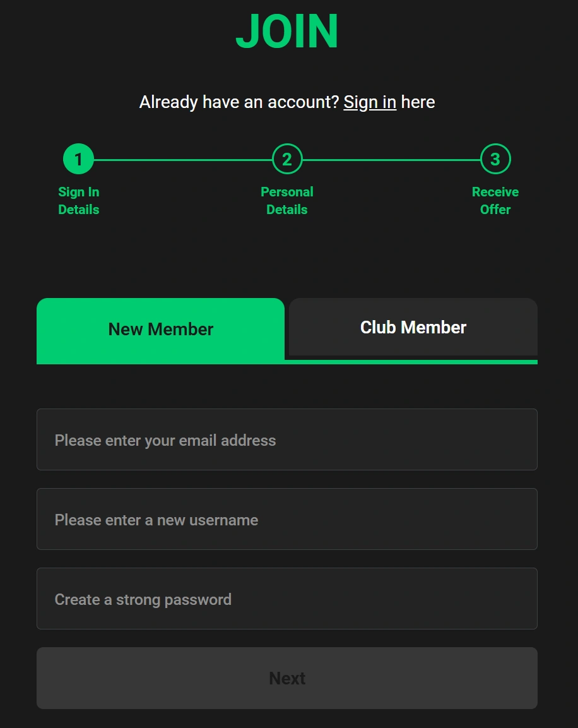Click the step 2 circle icon

[x=287, y=158]
